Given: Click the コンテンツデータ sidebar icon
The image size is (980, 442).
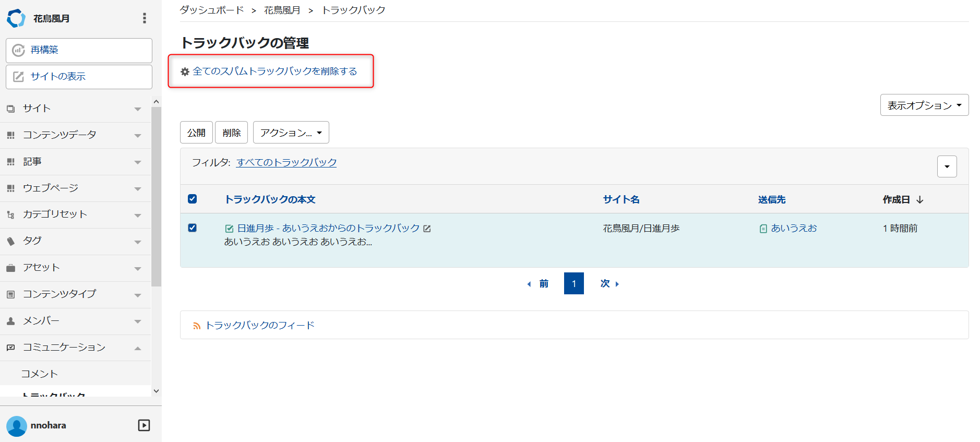Looking at the screenshot, I should [x=10, y=135].
